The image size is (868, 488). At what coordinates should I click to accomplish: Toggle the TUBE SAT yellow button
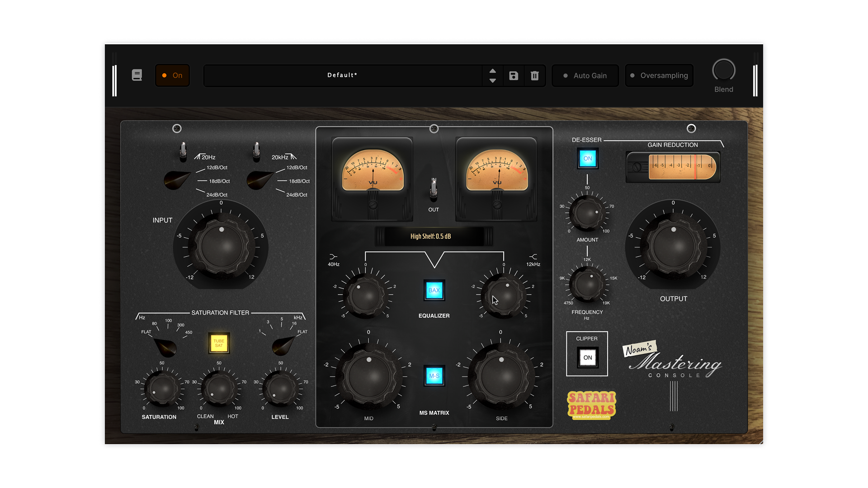[x=219, y=343]
